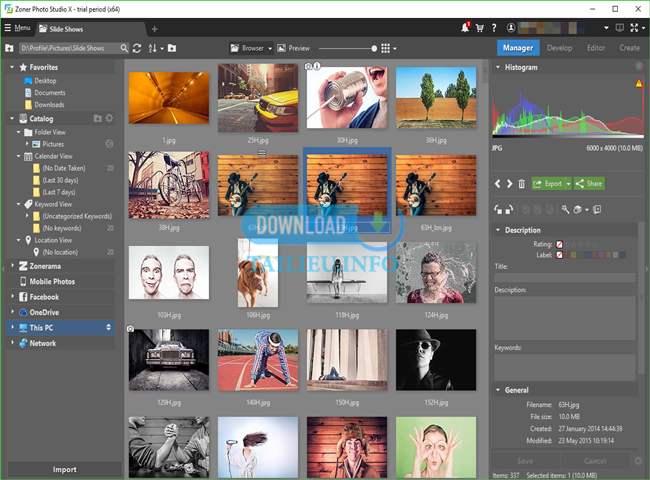Click the info icon above 30H.jpg
The height and width of the screenshot is (480, 650).
(x=317, y=66)
